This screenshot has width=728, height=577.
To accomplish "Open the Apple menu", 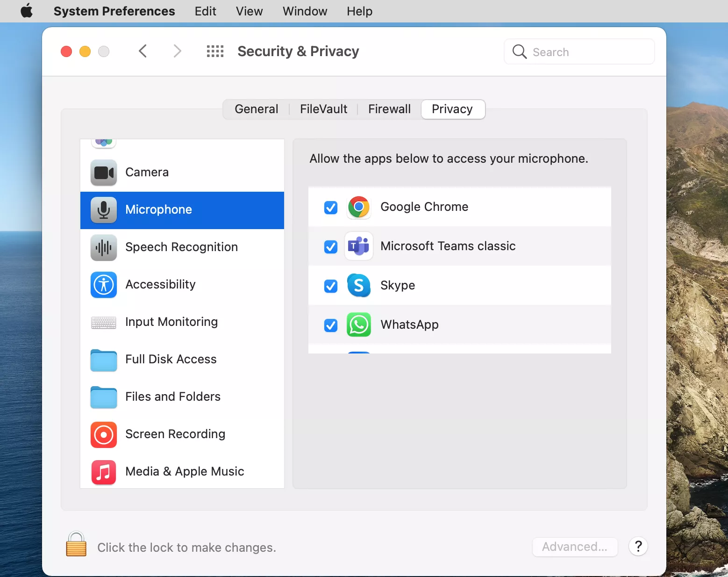I will click(x=27, y=11).
